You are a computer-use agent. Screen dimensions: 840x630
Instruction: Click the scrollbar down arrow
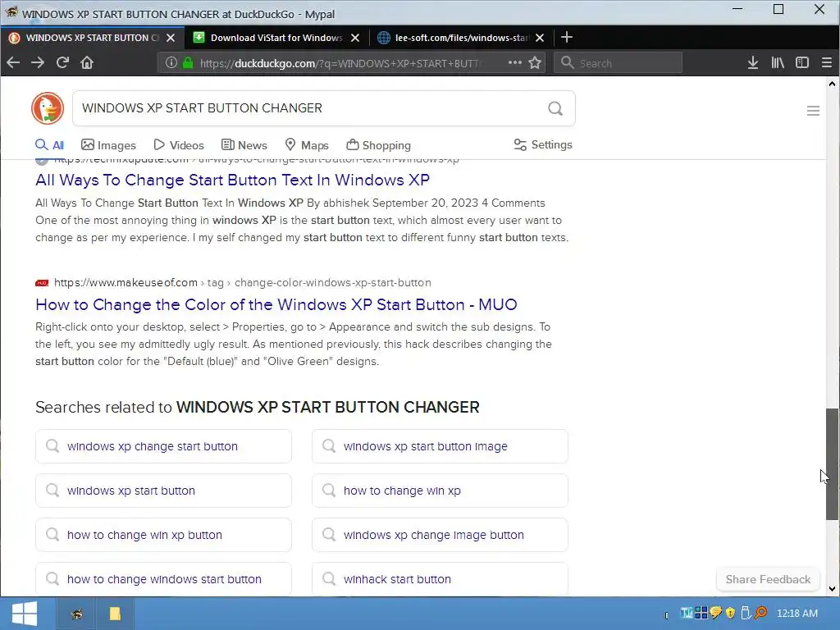pyautogui.click(x=832, y=589)
